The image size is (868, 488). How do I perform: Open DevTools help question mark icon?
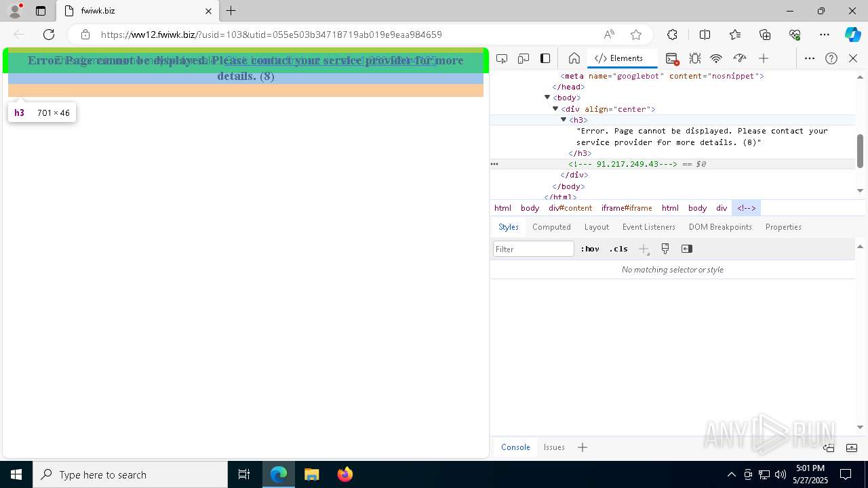click(x=831, y=58)
